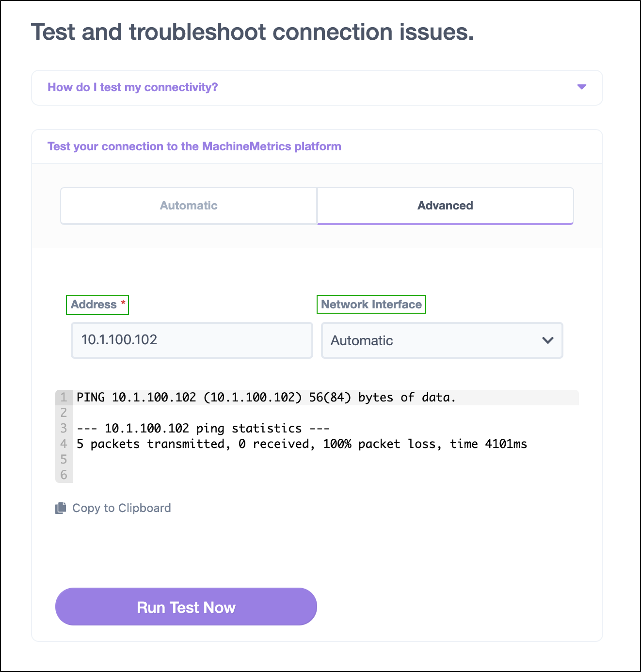
Task: Switch to the Automatic tab
Action: click(189, 206)
